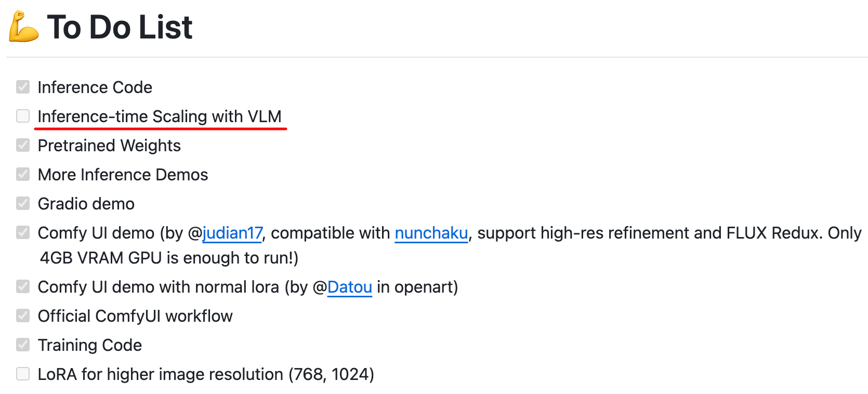Image resolution: width=868 pixels, height=394 pixels.
Task: Open the judian17 profile link
Action: [x=232, y=233]
